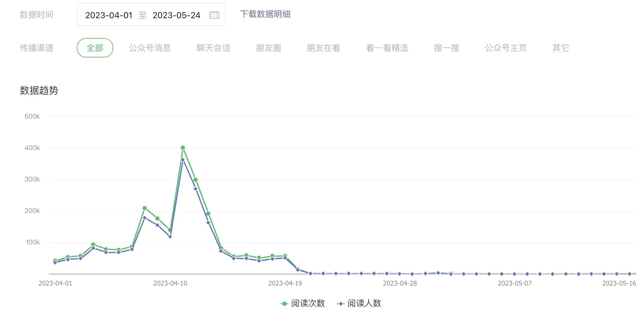Click the 2023-05-24 end date field

tap(176, 15)
